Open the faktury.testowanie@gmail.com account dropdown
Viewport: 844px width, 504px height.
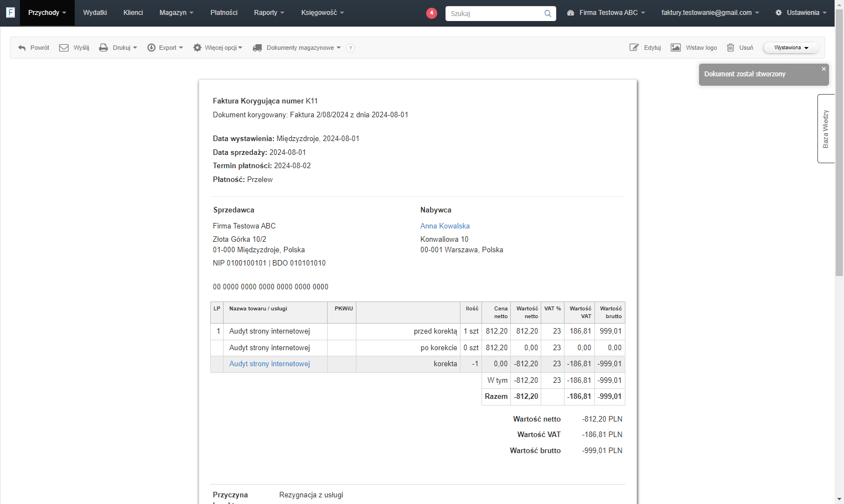pyautogui.click(x=710, y=13)
